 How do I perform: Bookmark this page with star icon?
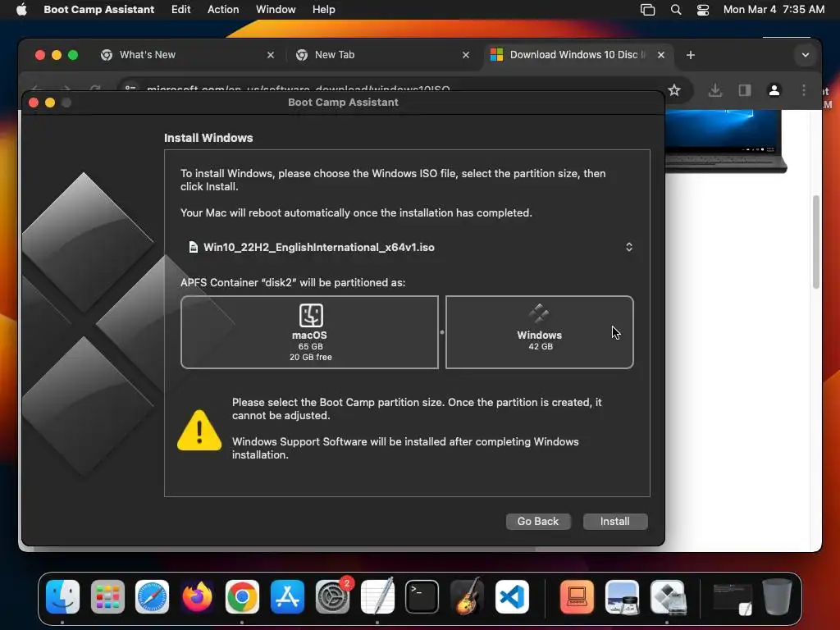coord(674,90)
